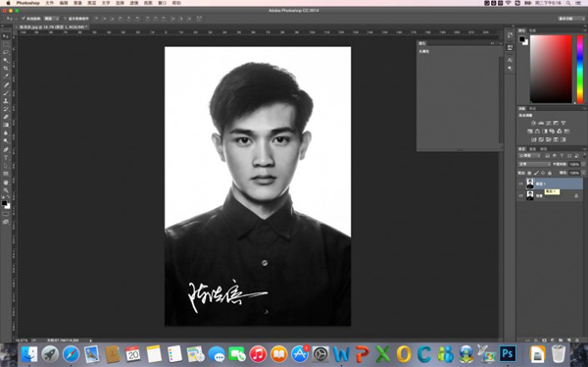This screenshot has height=367, width=588.
Task: Select the Hand tool
Action: click(6, 183)
